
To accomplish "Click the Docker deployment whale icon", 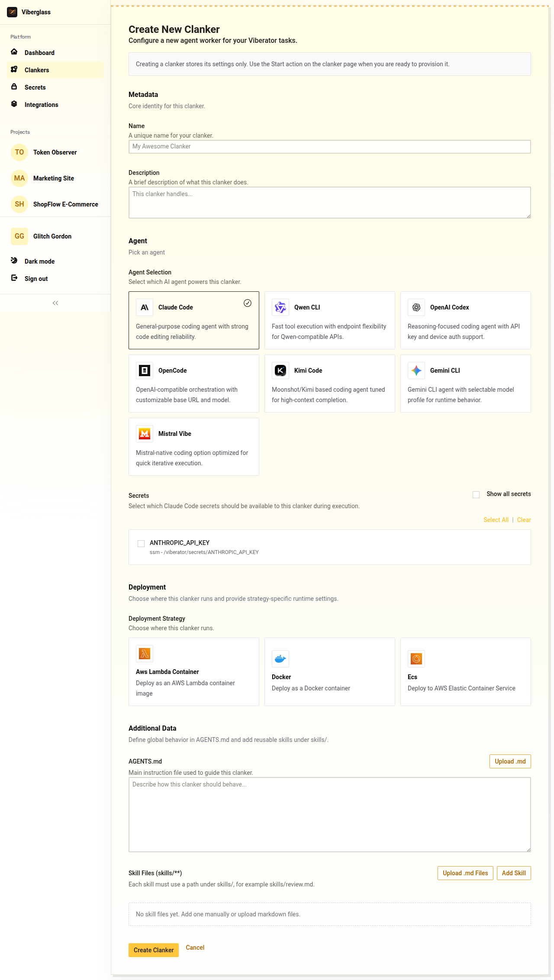I will tap(280, 659).
